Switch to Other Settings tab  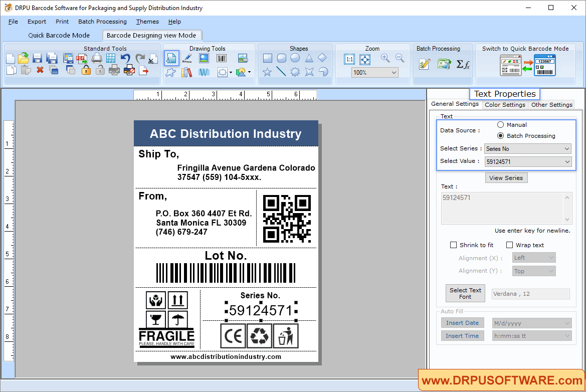pyautogui.click(x=551, y=105)
